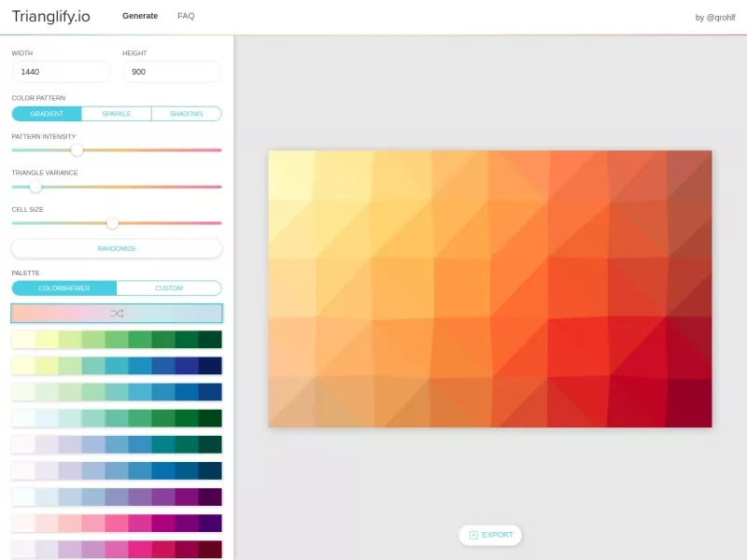Click the shuffle icon in random palette bar
747x560 pixels.
click(x=117, y=314)
